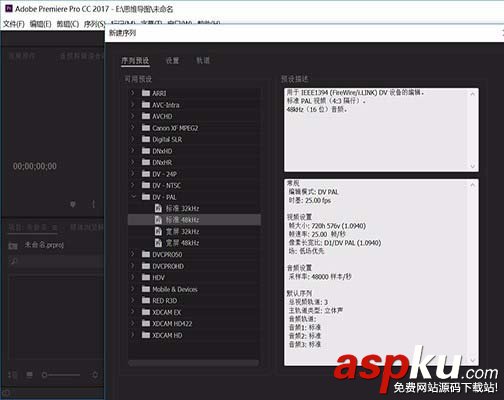Click the search field in the Project panel
The width and height of the screenshot is (504, 400).
coord(57,261)
